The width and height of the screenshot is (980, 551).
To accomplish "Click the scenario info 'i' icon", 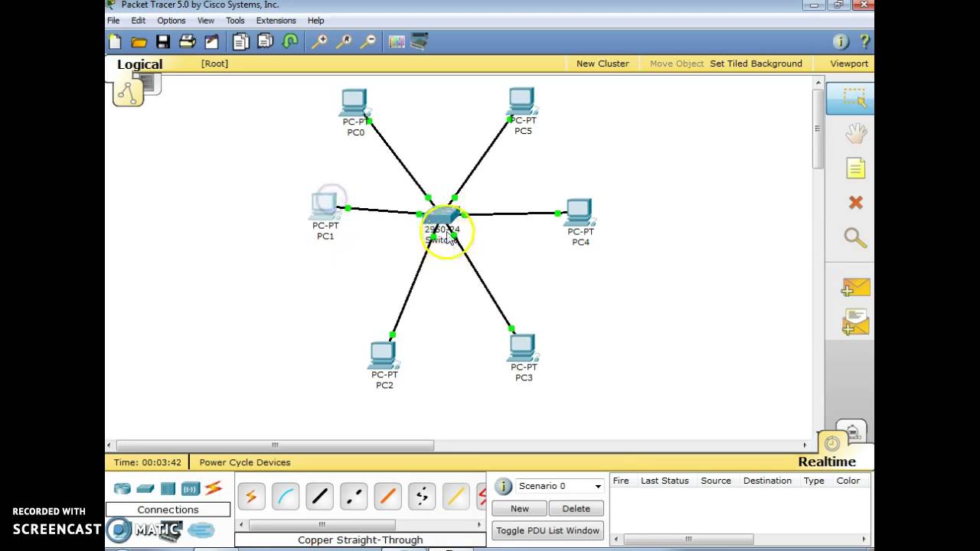I will (503, 486).
